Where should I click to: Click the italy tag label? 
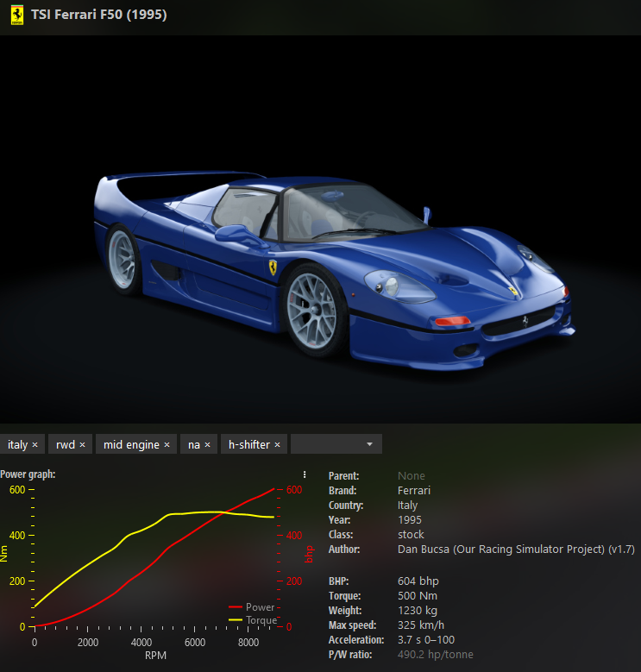pyautogui.click(x=17, y=445)
